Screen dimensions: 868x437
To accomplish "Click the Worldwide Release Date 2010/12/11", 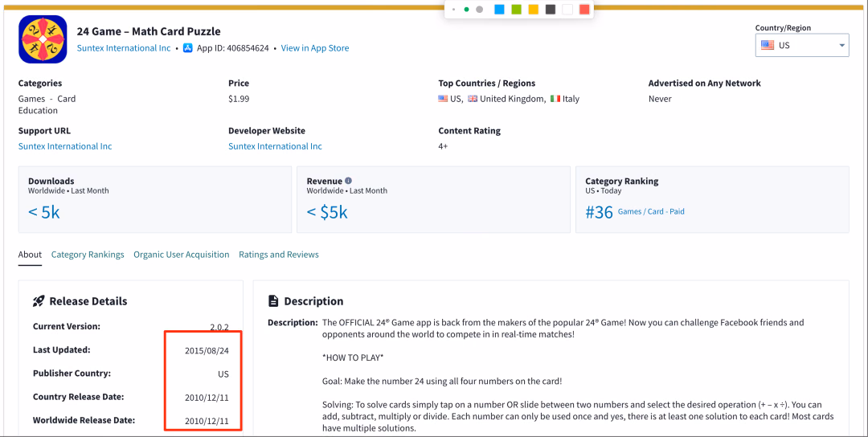I will coord(207,421).
